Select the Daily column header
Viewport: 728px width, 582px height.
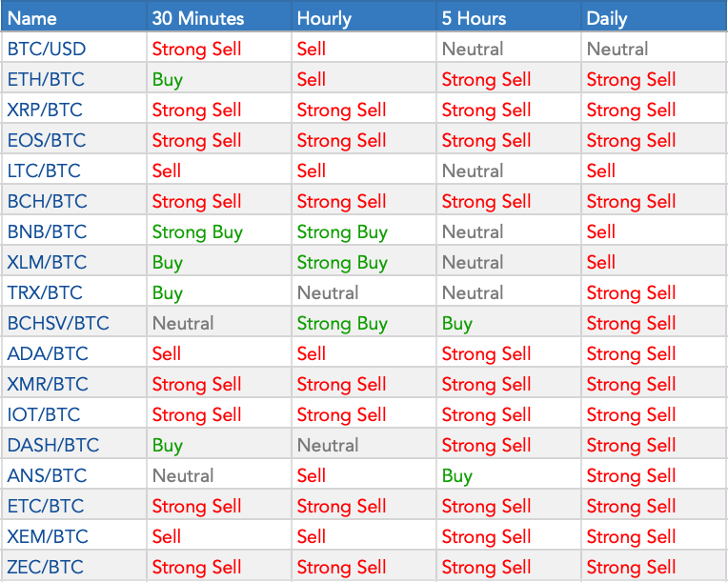click(607, 18)
